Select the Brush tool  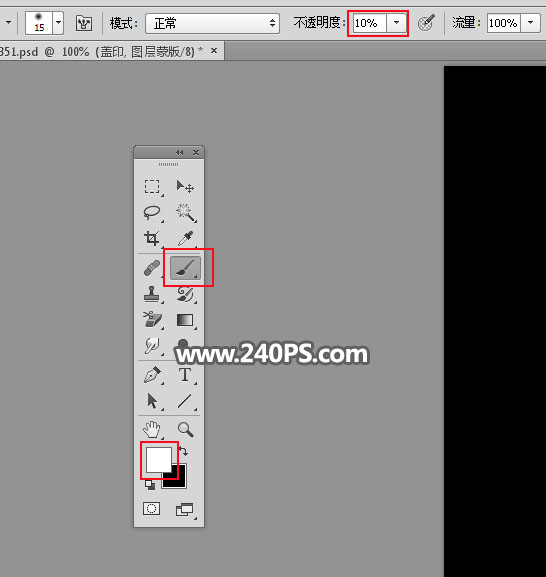point(185,268)
